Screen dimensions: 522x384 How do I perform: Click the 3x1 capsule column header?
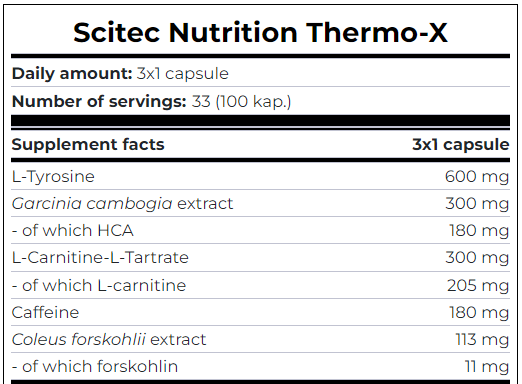pos(461,145)
